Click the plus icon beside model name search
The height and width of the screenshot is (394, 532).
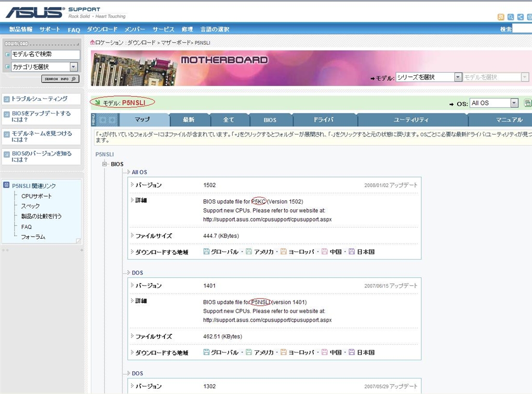[7, 55]
